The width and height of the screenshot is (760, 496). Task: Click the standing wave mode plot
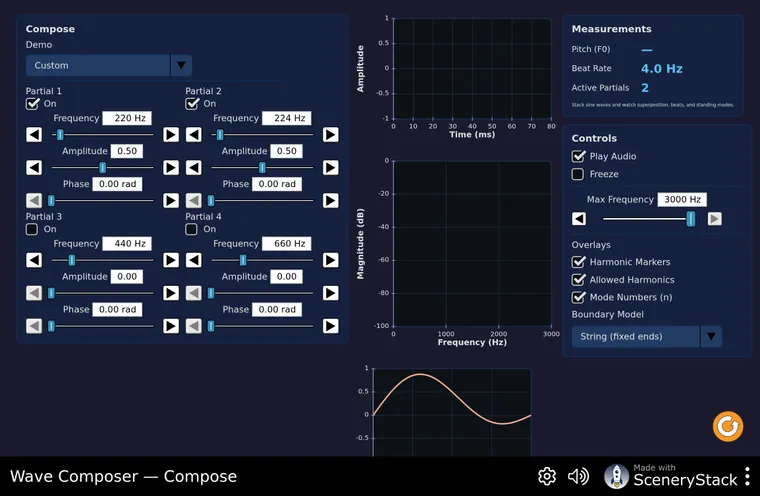pyautogui.click(x=452, y=413)
